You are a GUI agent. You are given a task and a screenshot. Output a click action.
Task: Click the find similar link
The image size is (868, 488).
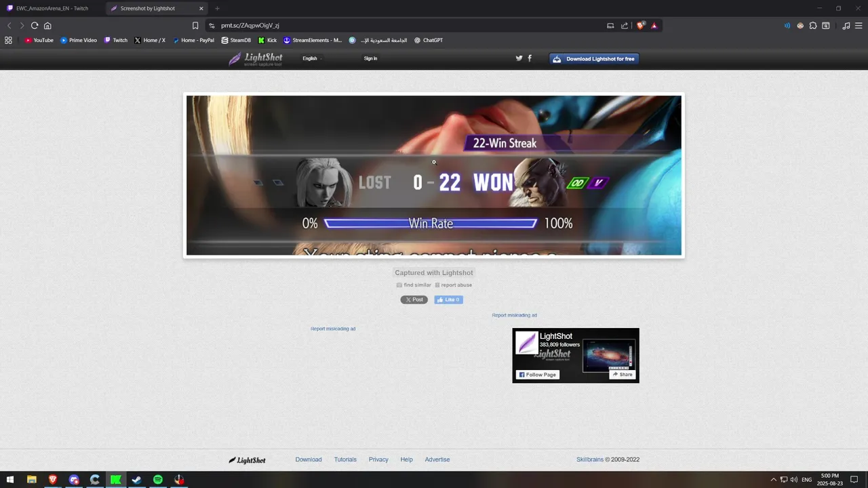414,285
